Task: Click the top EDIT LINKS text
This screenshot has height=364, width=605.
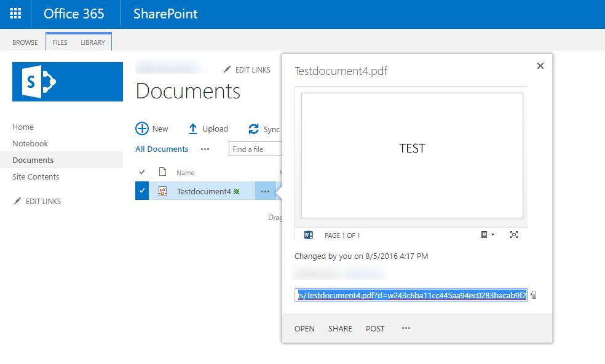Action: pos(253,70)
